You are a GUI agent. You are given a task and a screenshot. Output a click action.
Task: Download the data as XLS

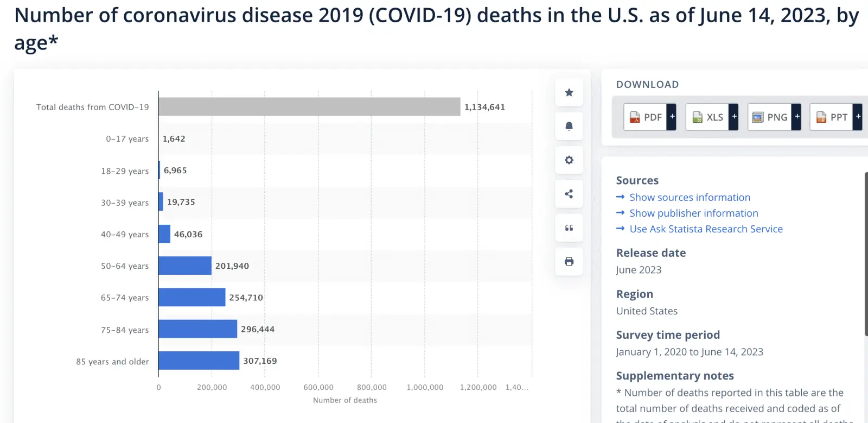pyautogui.click(x=707, y=117)
